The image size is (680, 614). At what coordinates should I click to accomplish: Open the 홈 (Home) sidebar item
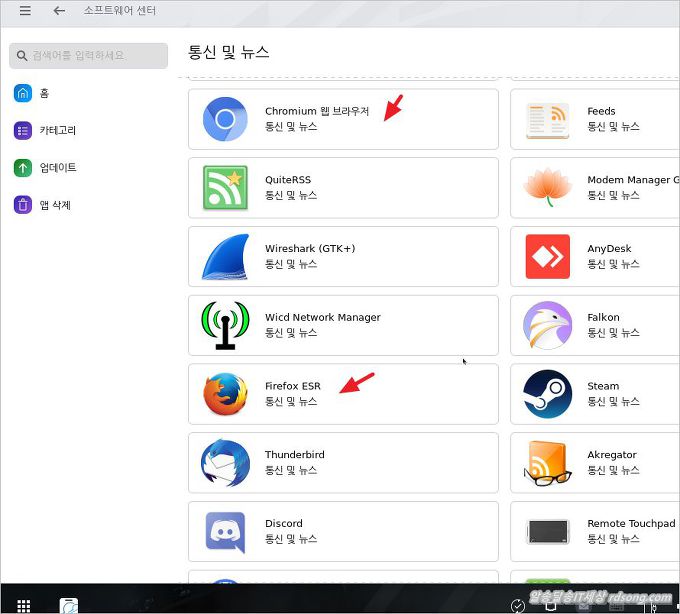[x=44, y=93]
